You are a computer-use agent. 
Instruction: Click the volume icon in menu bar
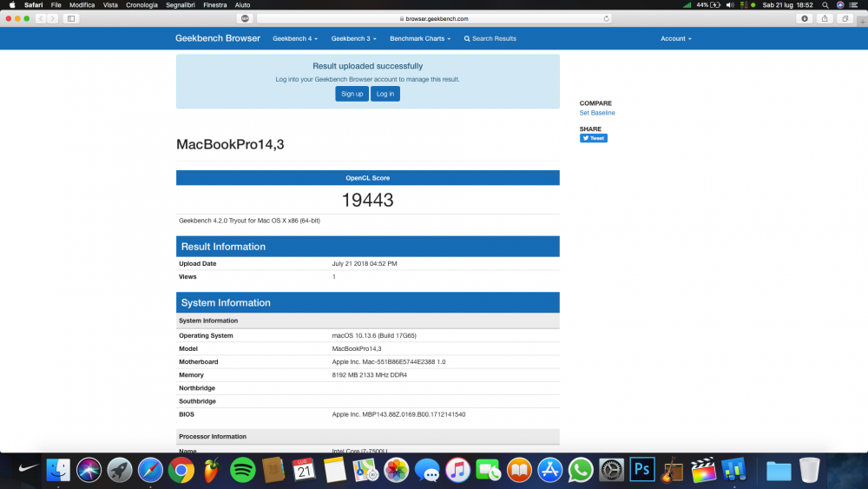[x=730, y=5]
